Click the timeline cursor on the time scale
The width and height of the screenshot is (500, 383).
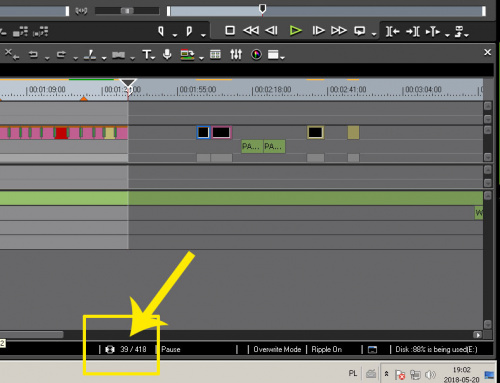click(x=128, y=87)
